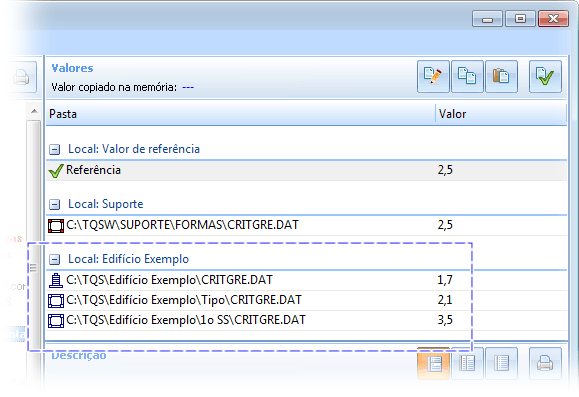Click the edit value pencil icon
Screen dimensions: 579x397
(433, 76)
